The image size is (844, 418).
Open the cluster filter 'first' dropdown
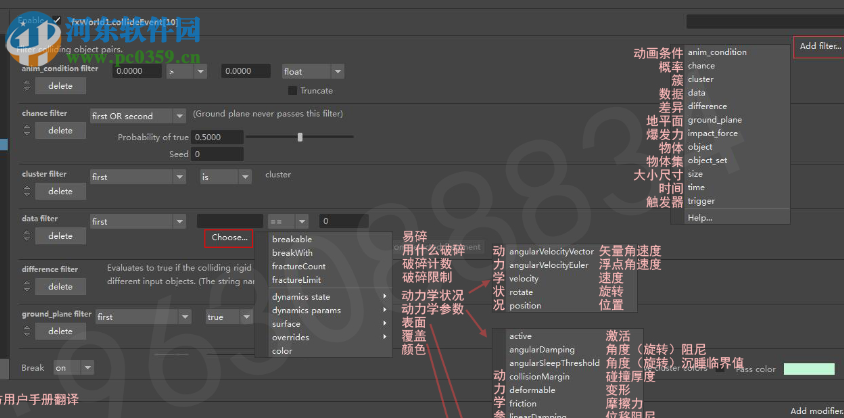pos(138,176)
